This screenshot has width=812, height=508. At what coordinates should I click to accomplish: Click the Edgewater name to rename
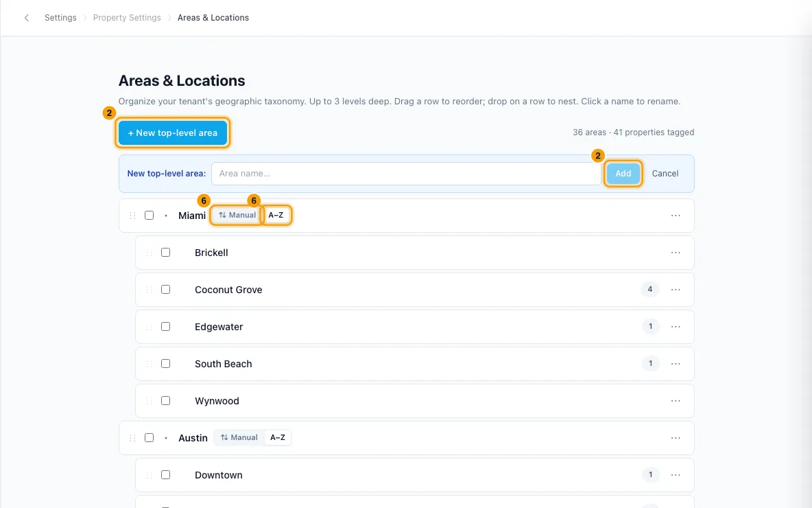(x=219, y=327)
